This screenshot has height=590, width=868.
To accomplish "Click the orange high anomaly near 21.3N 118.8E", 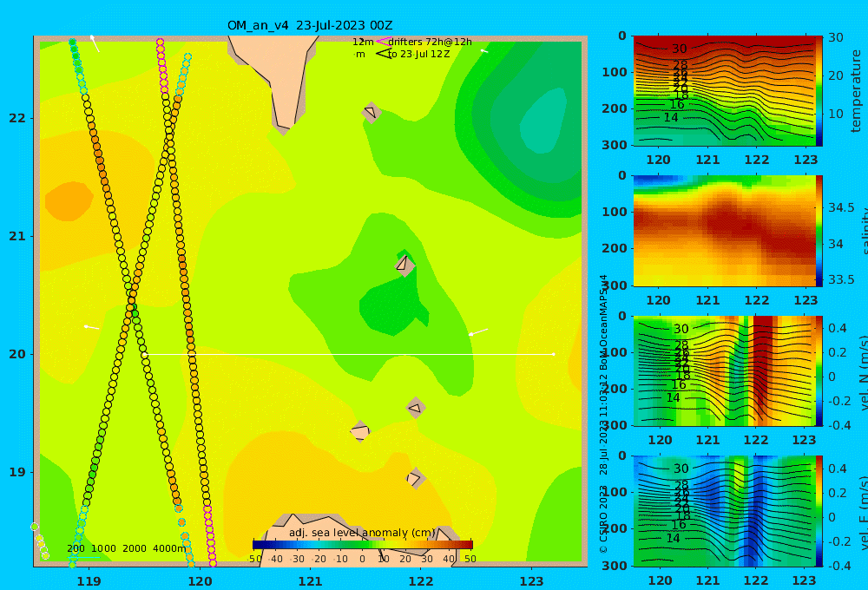I will 69,202.
